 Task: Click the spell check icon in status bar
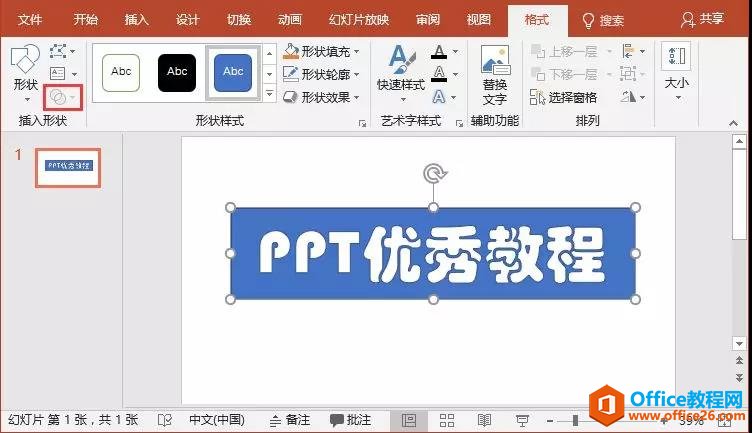tap(164, 421)
